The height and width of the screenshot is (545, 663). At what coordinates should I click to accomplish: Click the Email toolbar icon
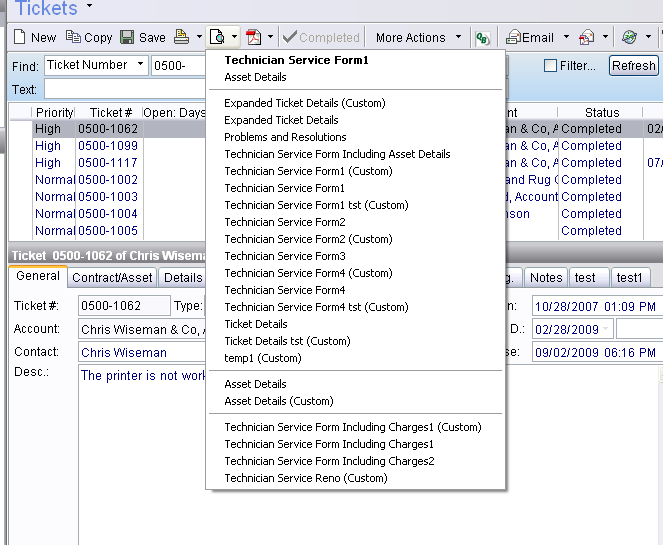coord(513,37)
